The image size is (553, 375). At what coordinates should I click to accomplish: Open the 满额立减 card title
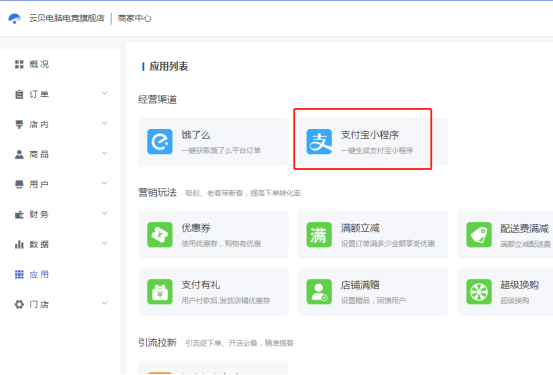tap(360, 228)
